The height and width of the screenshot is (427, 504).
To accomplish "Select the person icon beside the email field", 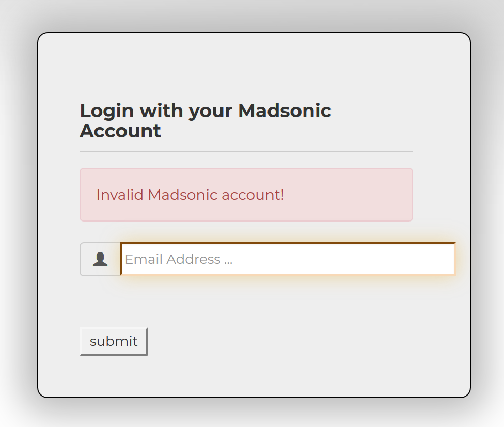I will click(x=100, y=259).
